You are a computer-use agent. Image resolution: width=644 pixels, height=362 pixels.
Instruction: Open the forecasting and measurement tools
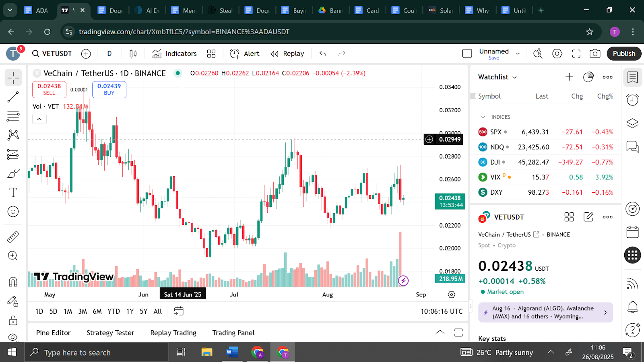pyautogui.click(x=13, y=154)
